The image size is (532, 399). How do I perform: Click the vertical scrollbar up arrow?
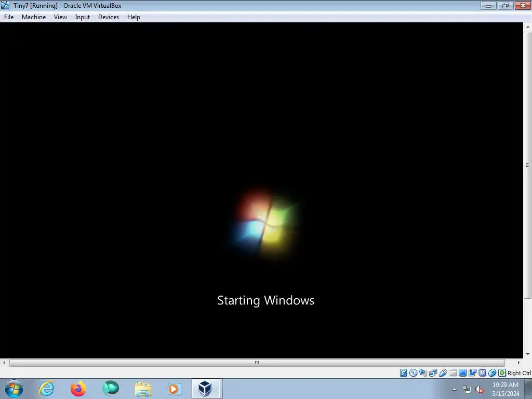click(528, 27)
